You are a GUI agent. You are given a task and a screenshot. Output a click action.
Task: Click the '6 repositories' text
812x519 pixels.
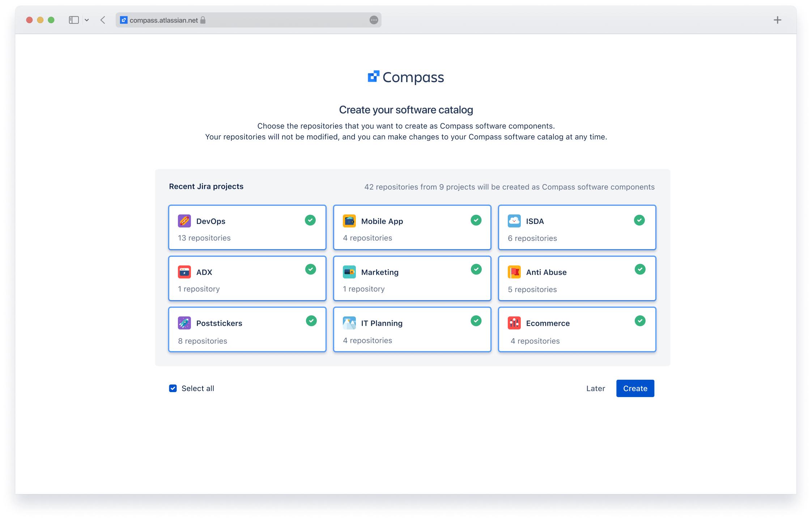click(x=532, y=238)
